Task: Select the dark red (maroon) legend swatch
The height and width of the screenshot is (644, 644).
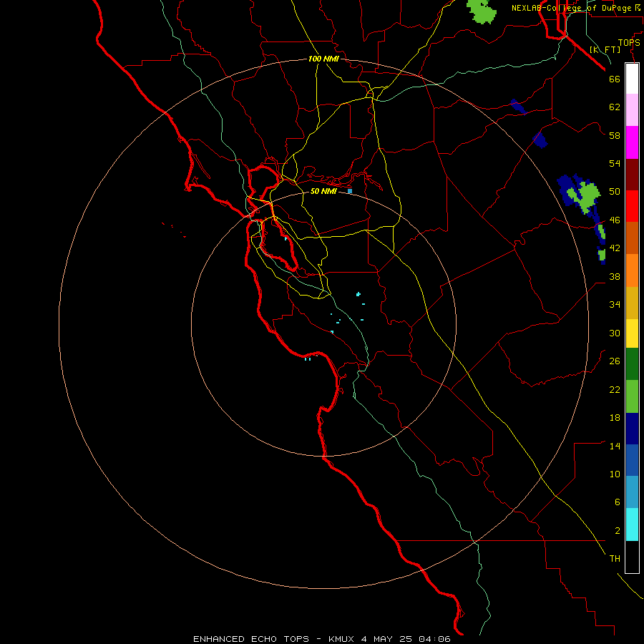Action: click(x=632, y=175)
